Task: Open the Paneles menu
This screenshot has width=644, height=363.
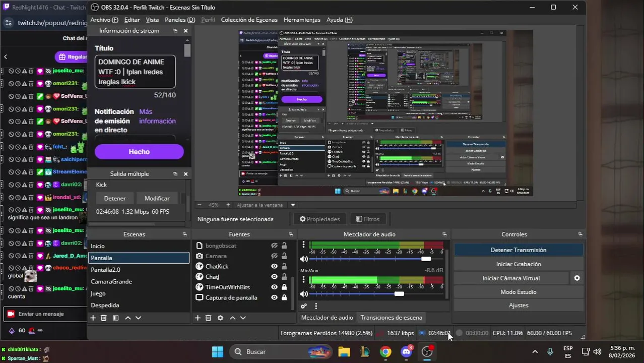Action: coord(180,20)
